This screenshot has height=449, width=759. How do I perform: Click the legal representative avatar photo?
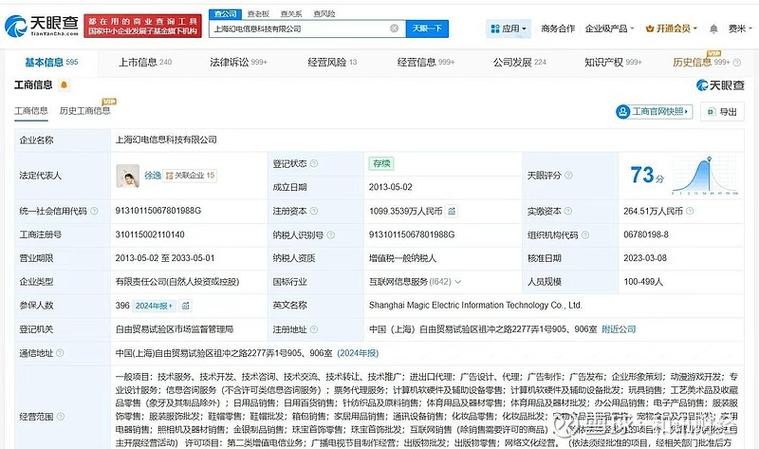128,176
